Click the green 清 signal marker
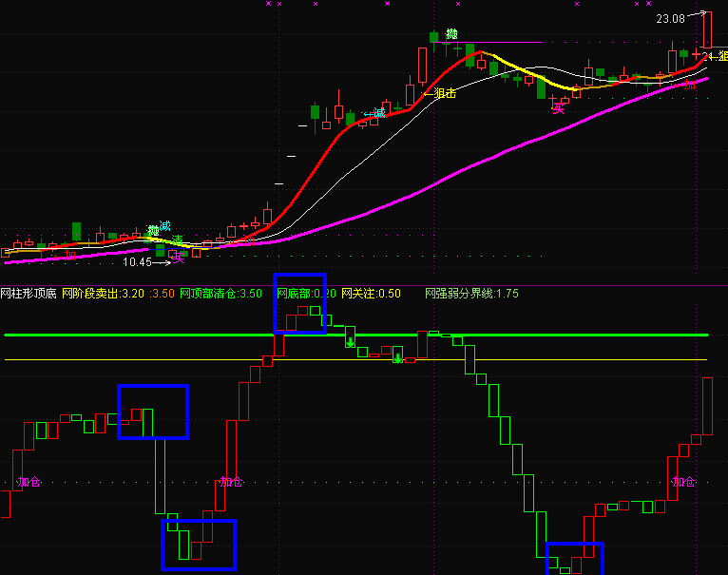This screenshot has width=728, height=575. pos(178,240)
